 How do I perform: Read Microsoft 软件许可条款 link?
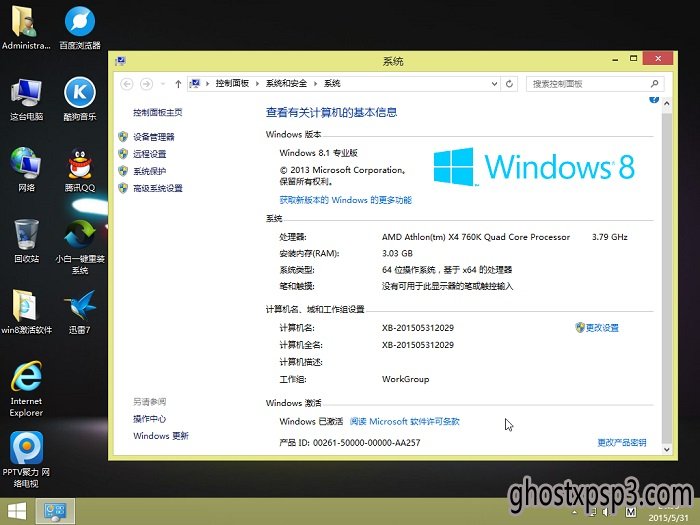(x=404, y=421)
